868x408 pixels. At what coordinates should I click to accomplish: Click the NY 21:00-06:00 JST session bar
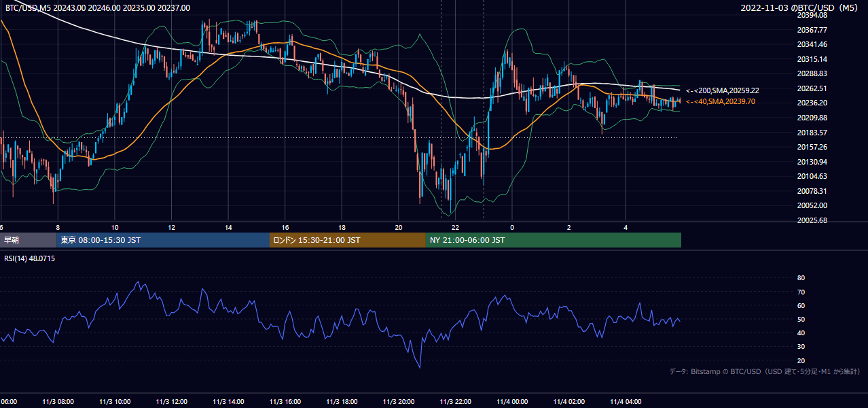[x=554, y=240]
